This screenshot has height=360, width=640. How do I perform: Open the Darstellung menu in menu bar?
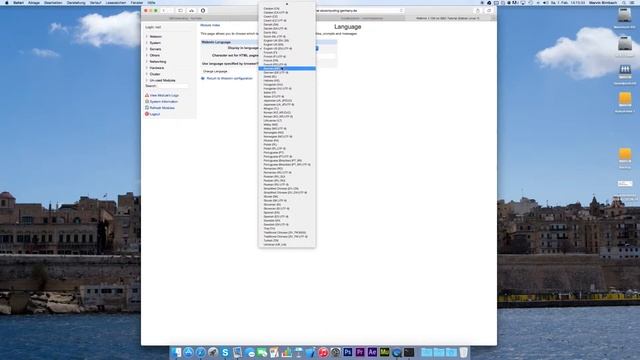click(76, 2)
